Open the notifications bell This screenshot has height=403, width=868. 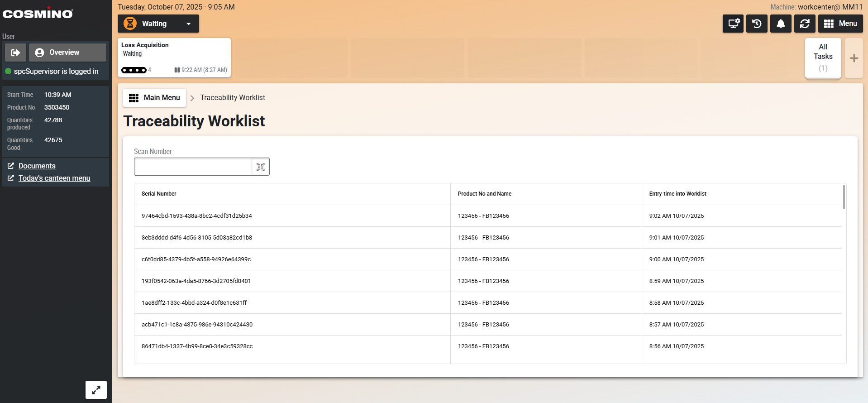pos(781,24)
